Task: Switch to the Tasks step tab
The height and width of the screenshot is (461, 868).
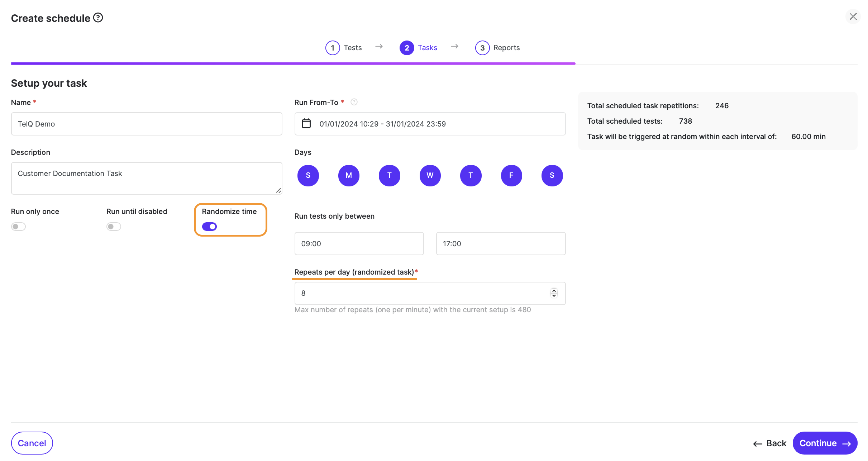Action: (427, 48)
